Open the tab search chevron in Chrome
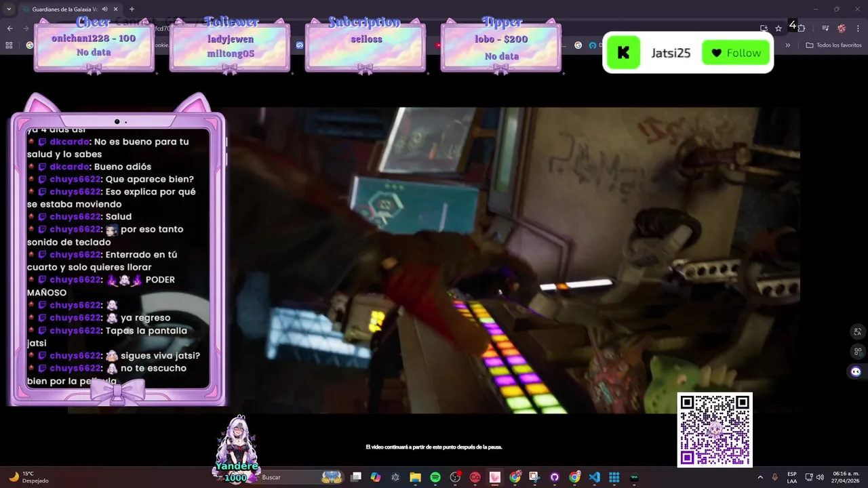This screenshot has height=488, width=868. coord(8,9)
